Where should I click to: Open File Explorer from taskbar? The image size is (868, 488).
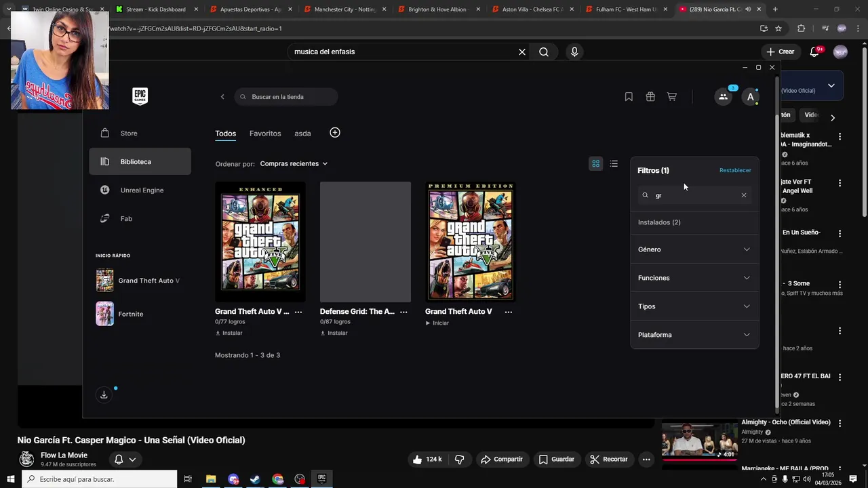(x=211, y=479)
